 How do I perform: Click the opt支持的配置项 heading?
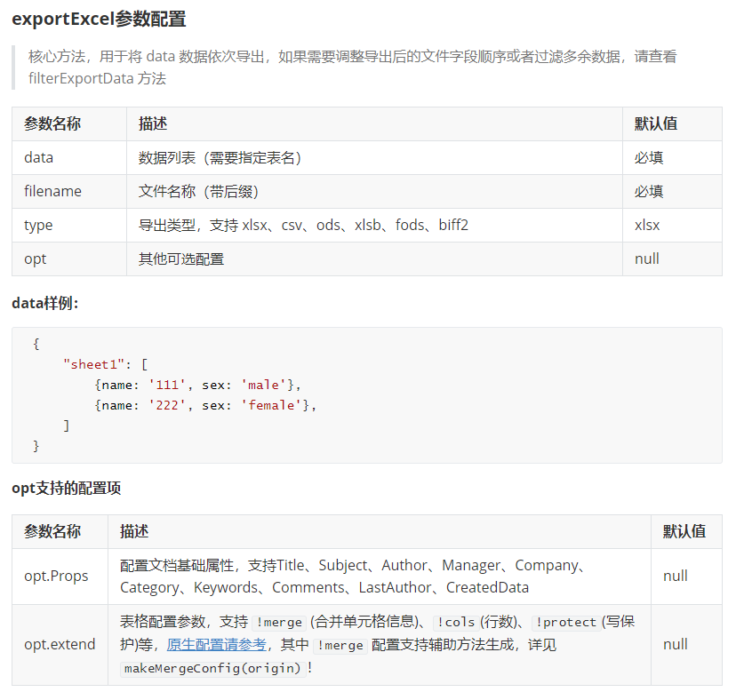tap(66, 488)
